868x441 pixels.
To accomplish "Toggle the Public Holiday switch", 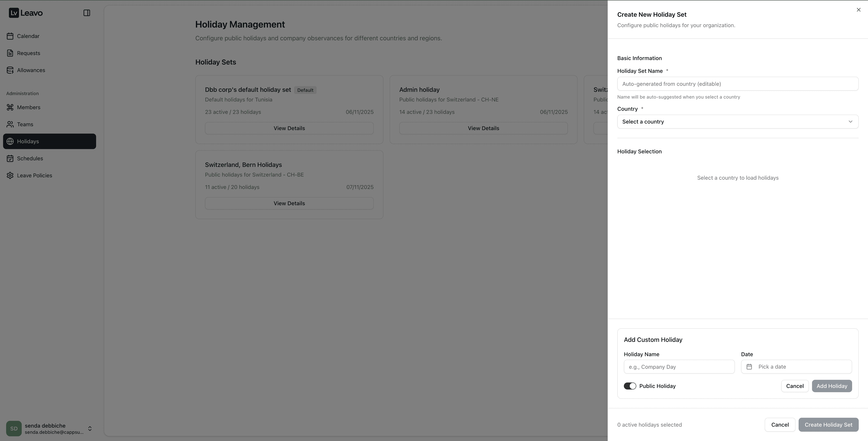I will click(x=630, y=386).
